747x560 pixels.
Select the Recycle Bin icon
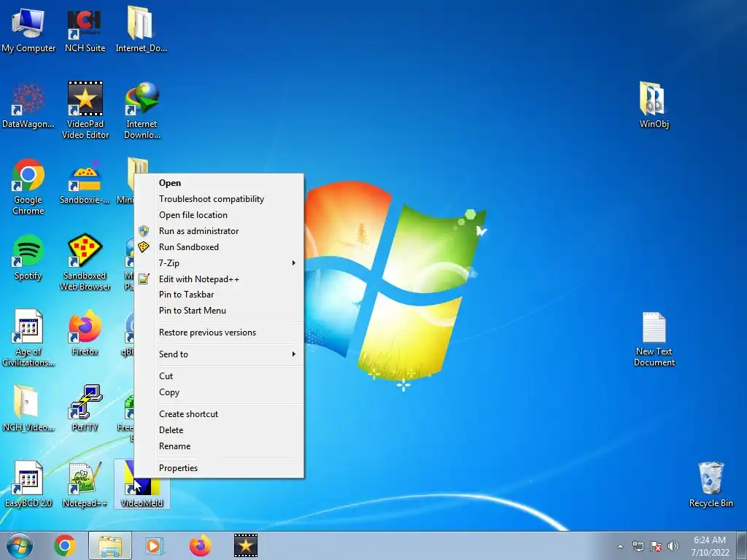[711, 485]
